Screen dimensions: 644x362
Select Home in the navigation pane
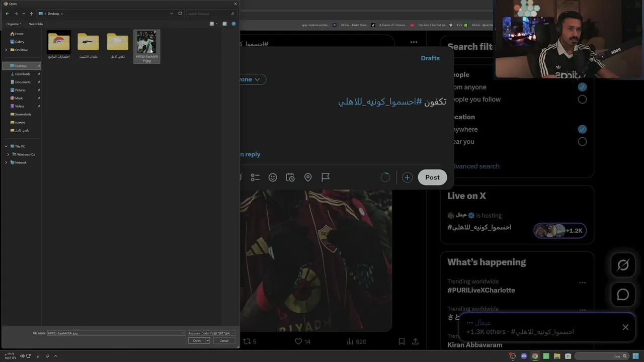tap(17, 34)
